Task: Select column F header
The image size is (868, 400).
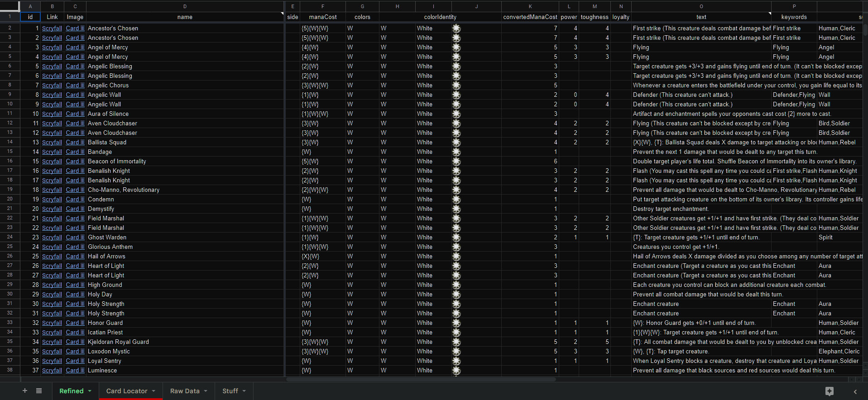Action: (x=323, y=6)
